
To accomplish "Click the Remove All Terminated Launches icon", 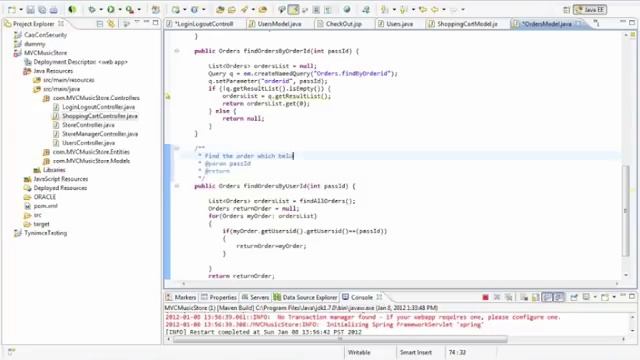I will click(x=509, y=297).
